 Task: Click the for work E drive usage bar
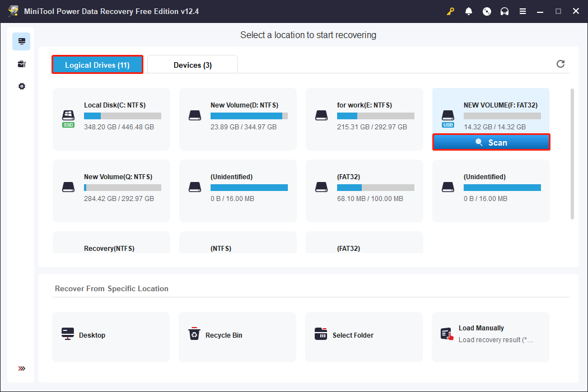pyautogui.click(x=375, y=116)
